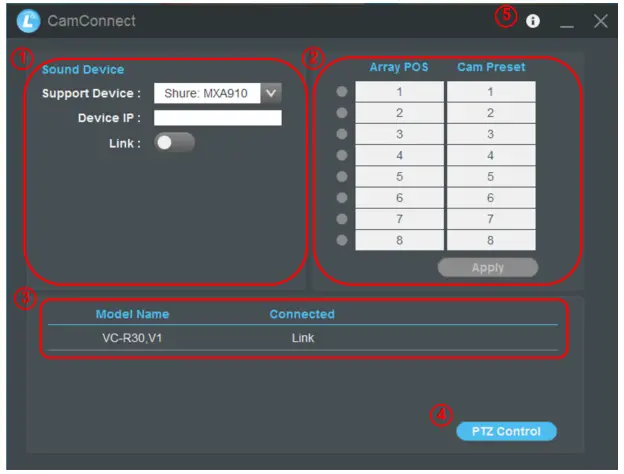Viewport: 624px width, 474px height.
Task: Click the indicator dot for row 2
Action: [341, 113]
